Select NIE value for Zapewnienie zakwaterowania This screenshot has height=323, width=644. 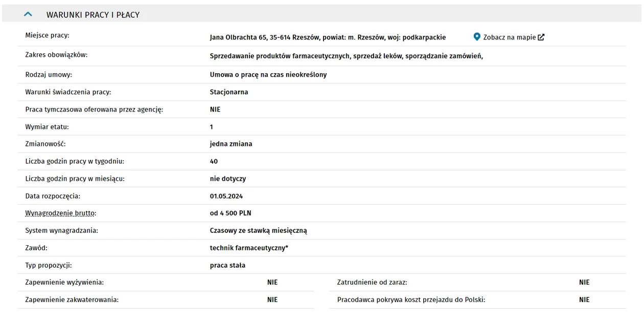click(x=272, y=300)
